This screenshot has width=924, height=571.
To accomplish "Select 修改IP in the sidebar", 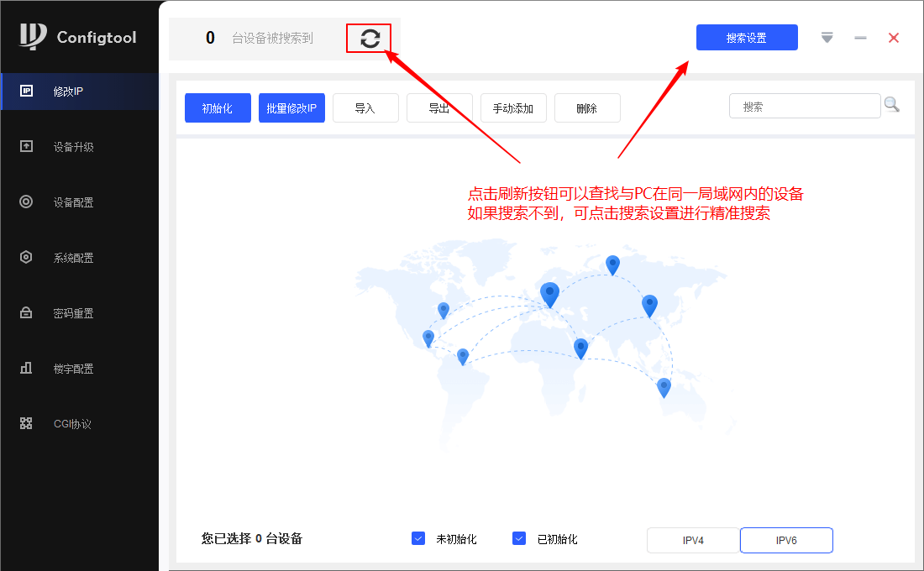I will [80, 92].
